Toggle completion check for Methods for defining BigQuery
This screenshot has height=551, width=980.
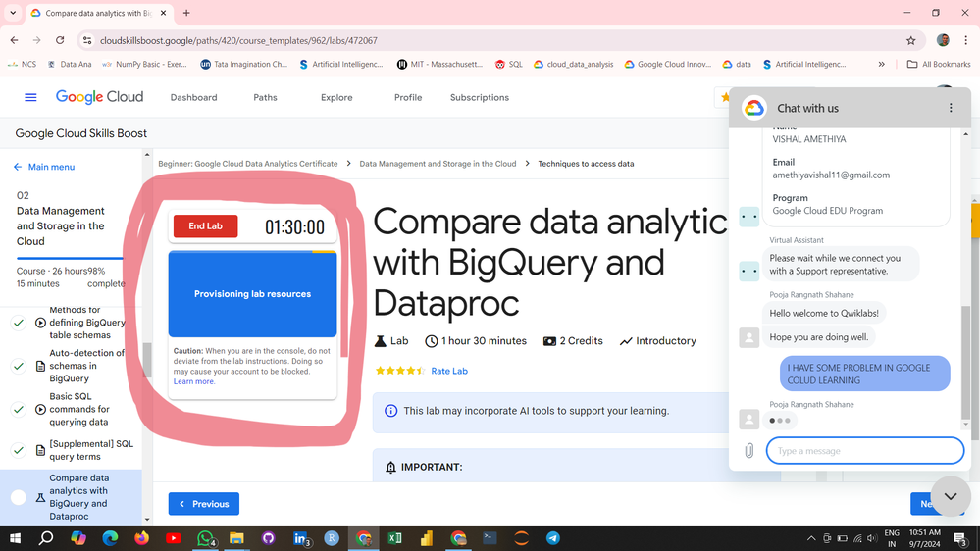click(x=18, y=323)
